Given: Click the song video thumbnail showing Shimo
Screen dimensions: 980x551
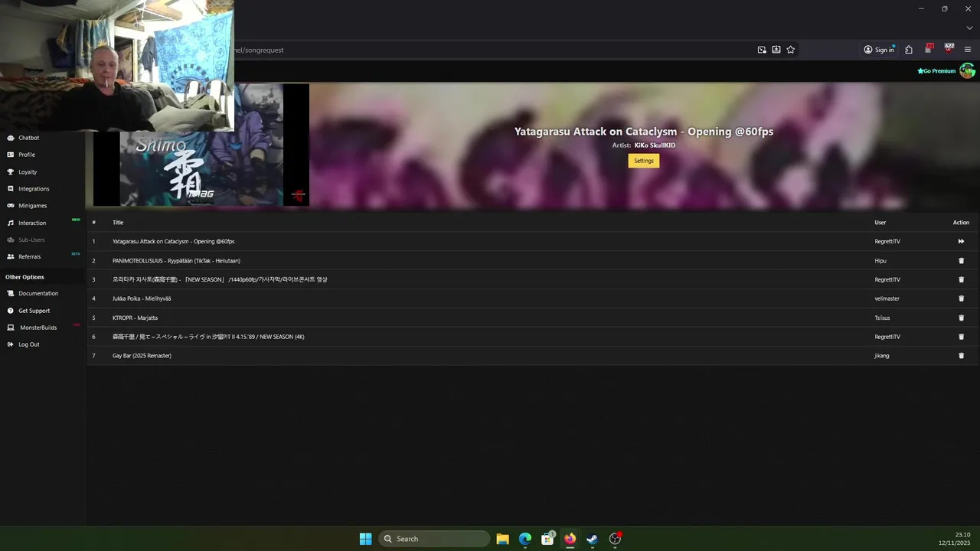Looking at the screenshot, I should coord(201,168).
